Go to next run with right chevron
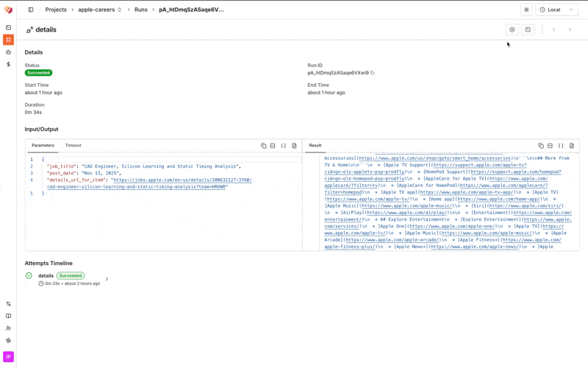 tap(570, 29)
